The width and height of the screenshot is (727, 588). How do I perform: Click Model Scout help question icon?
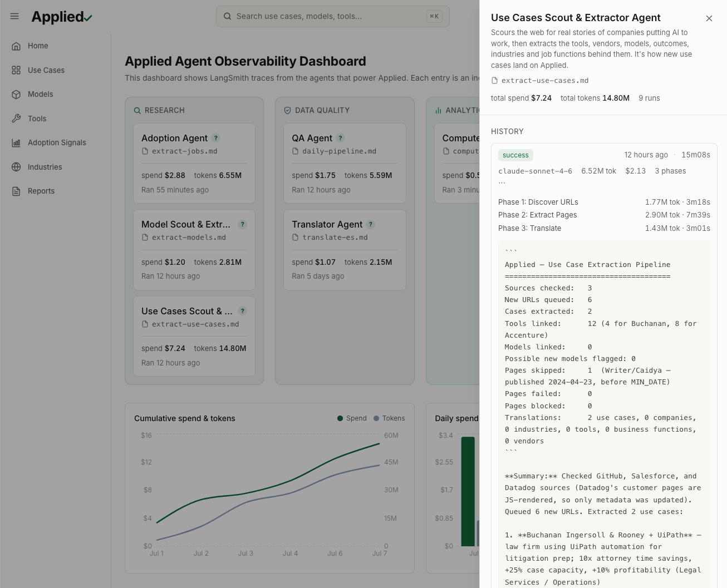[242, 225]
